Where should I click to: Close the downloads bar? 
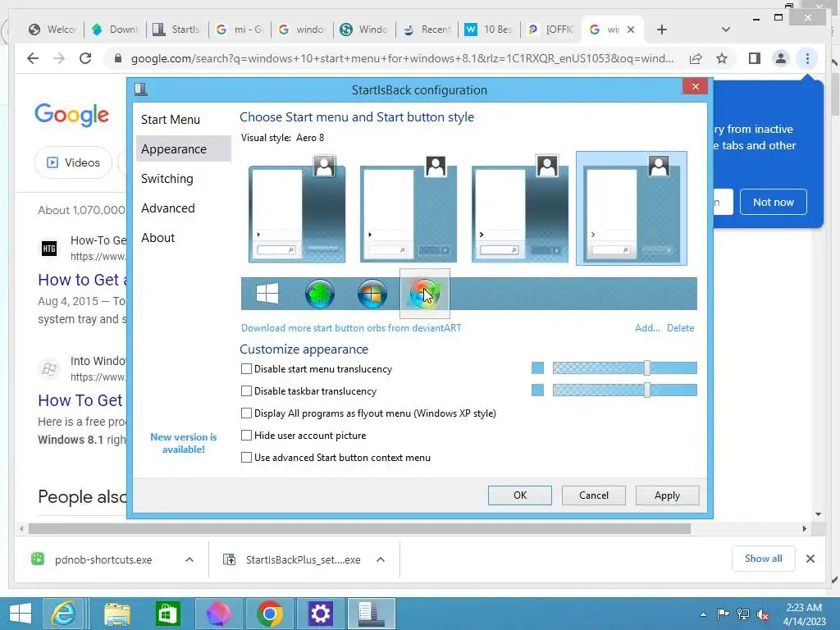pos(810,559)
